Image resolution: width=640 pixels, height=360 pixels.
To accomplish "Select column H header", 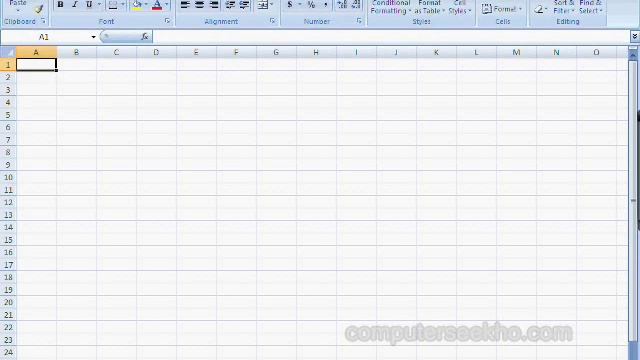I will [316, 52].
